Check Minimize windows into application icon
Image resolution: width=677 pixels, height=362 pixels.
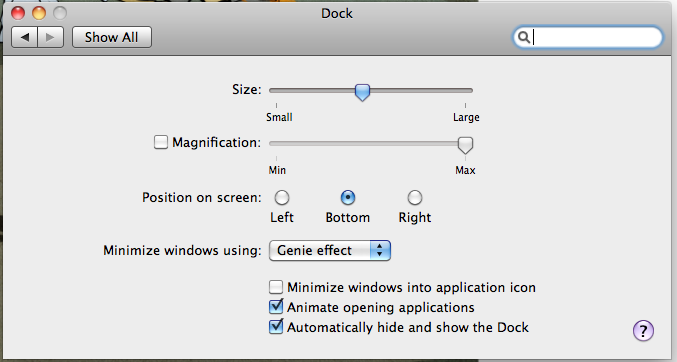tap(276, 287)
